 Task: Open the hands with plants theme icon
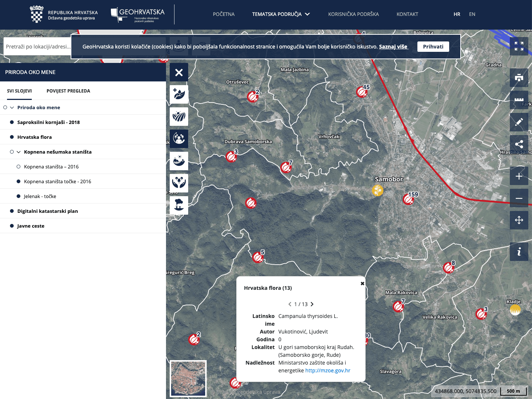coord(179,183)
